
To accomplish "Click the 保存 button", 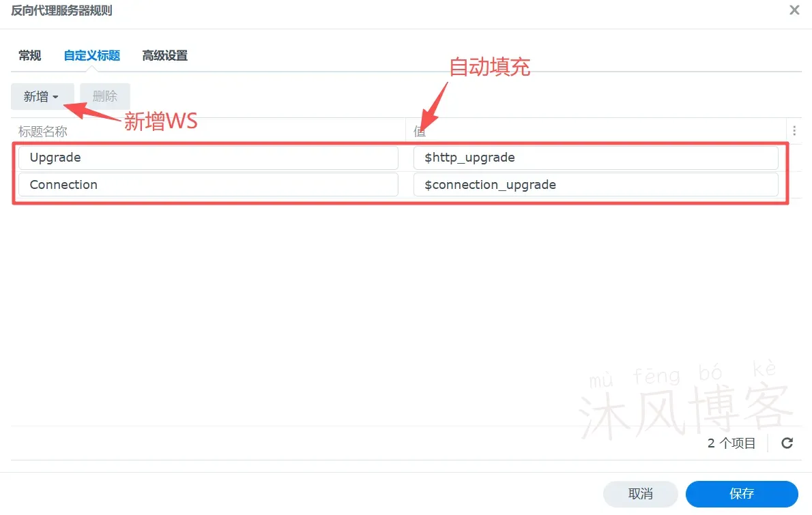I will coord(741,494).
